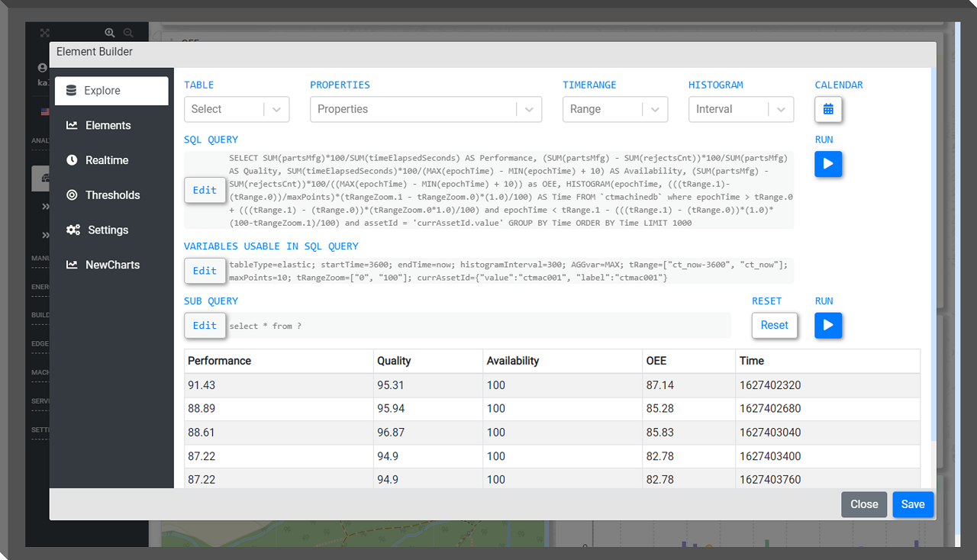Click the OEE column header
977x560 pixels.
point(689,361)
